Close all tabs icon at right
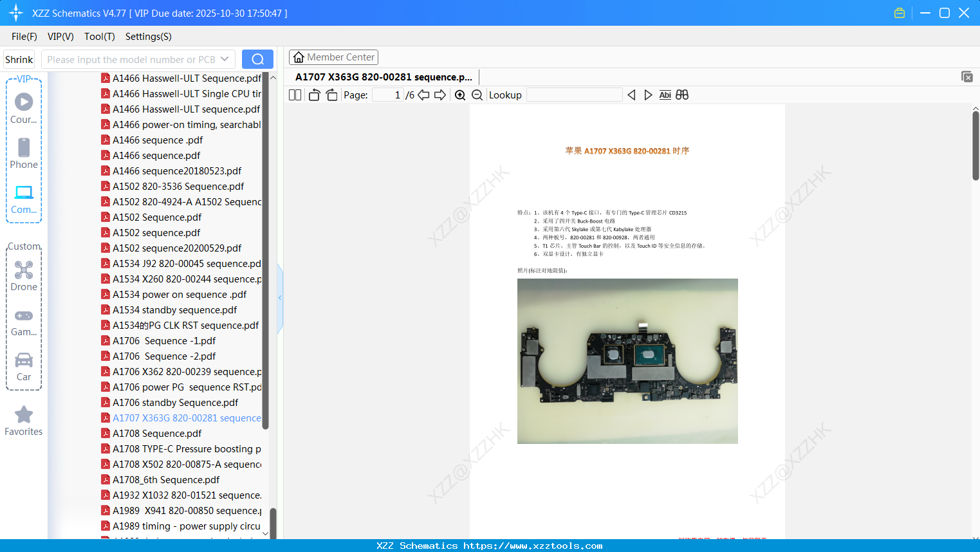The image size is (980, 552). click(967, 77)
